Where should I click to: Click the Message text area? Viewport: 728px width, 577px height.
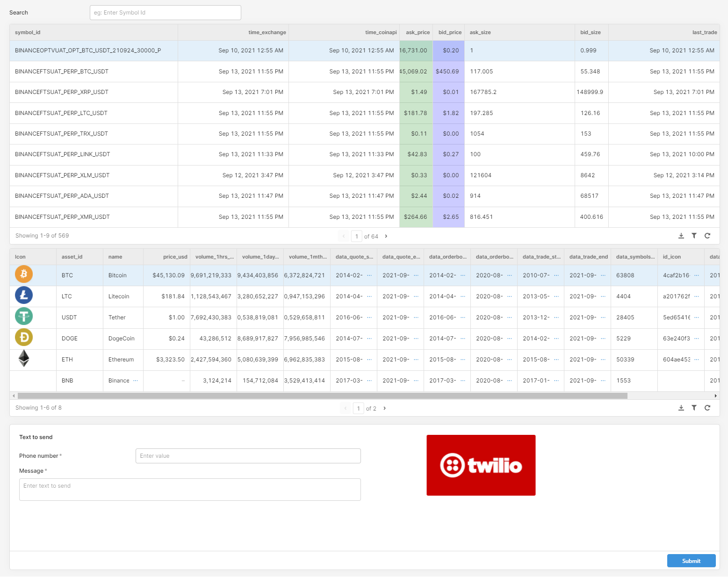coord(190,490)
